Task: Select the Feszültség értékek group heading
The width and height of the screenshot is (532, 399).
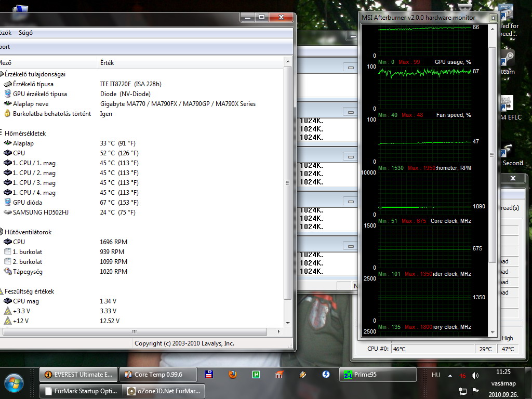Action: pos(29,291)
